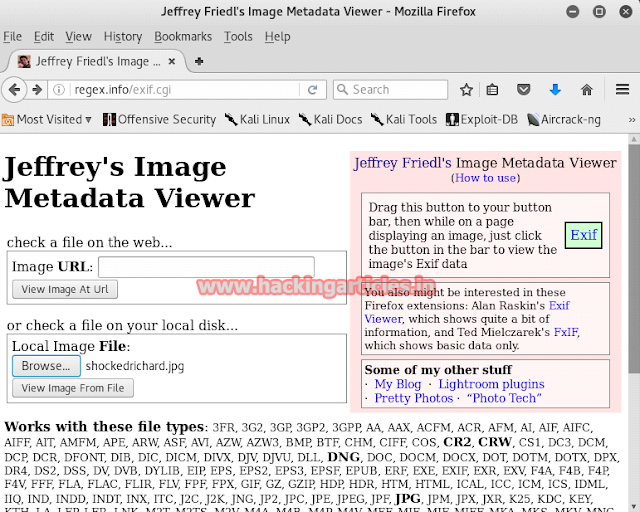Screen dimensions: 640x512
Task: Open the Edit menu
Action: tap(44, 37)
